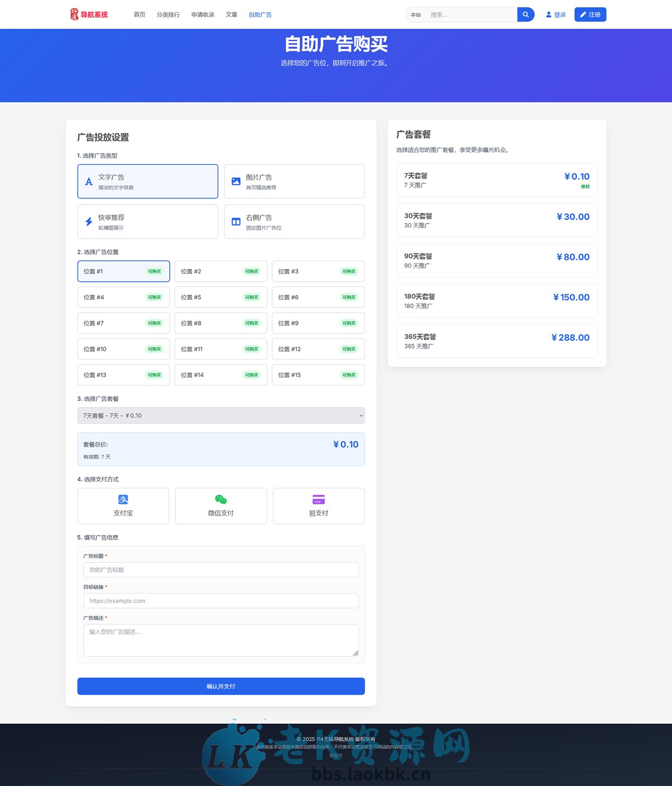
Task: Go to the 申请收录 menu item
Action: (203, 15)
